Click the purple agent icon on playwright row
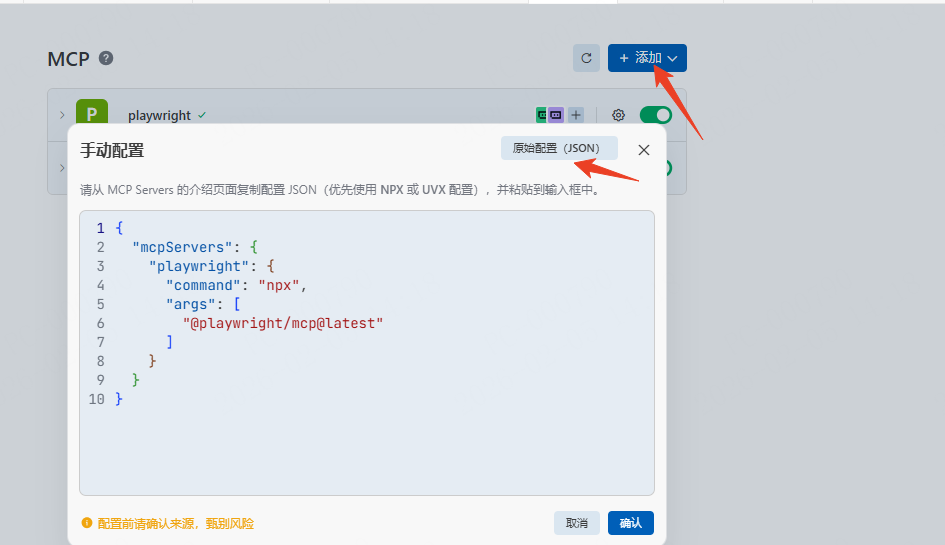 [x=556, y=115]
